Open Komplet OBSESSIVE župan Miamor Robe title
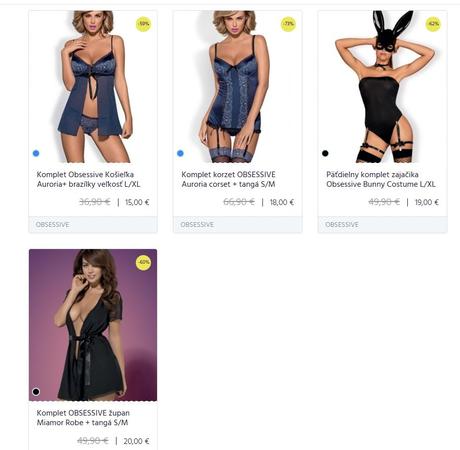Image resolution: width=460 pixels, height=450 pixels. (83, 418)
